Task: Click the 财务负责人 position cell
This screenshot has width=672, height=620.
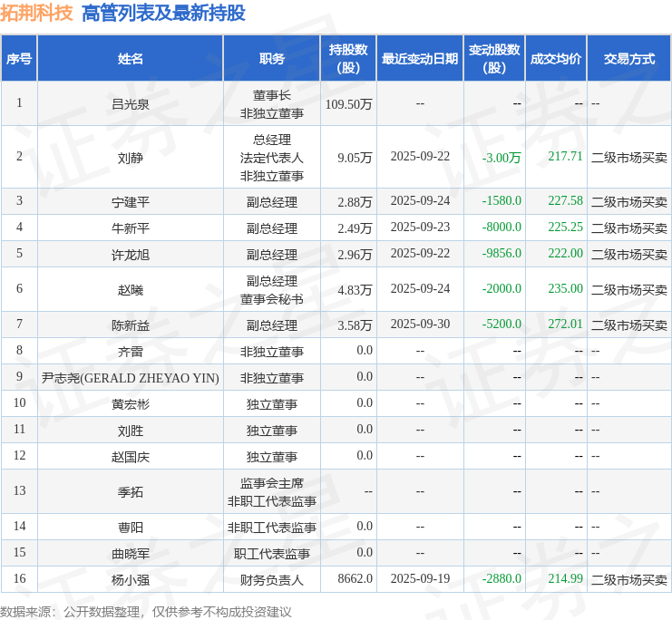Action: (272, 580)
